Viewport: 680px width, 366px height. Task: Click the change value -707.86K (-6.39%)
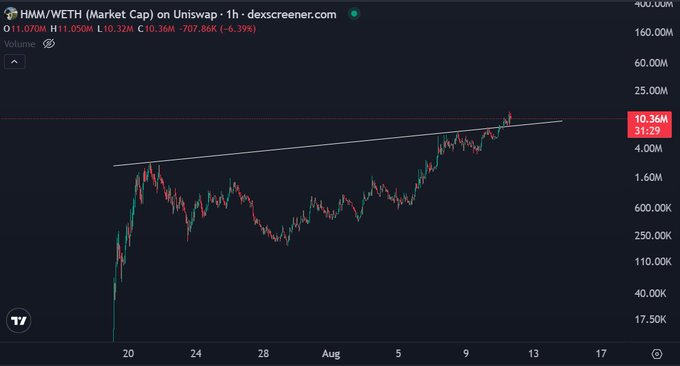(217, 29)
